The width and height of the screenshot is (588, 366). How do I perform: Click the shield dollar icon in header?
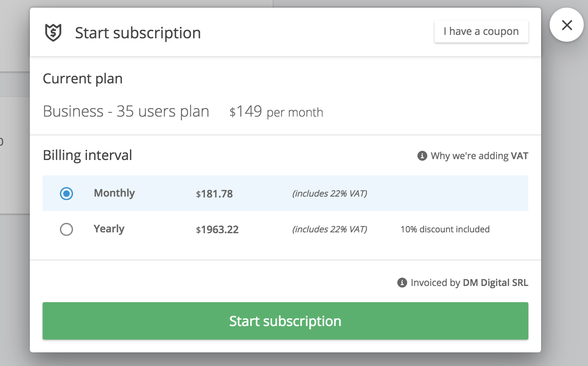click(x=53, y=33)
